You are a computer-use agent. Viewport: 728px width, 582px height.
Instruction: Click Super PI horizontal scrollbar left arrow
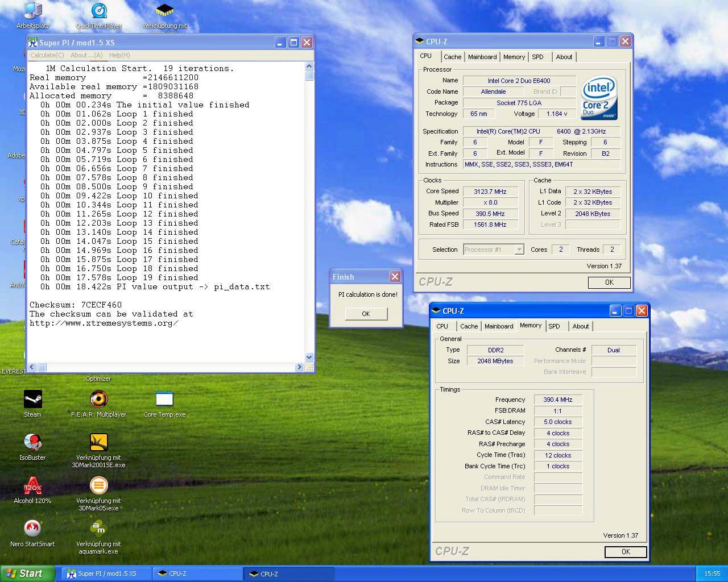(x=32, y=367)
